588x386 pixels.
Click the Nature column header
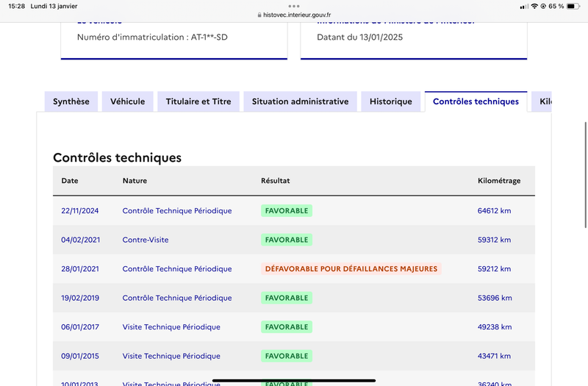pos(135,180)
